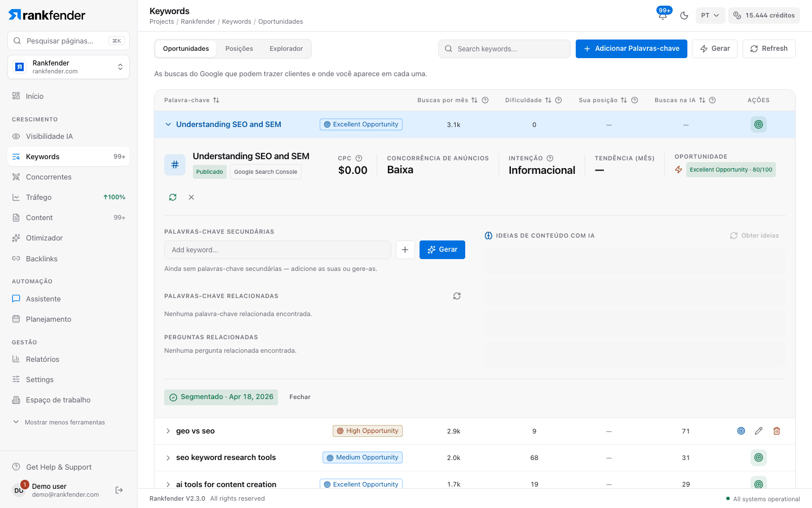This screenshot has height=508, width=812.
Task: Click the Refresh button
Action: coord(769,49)
